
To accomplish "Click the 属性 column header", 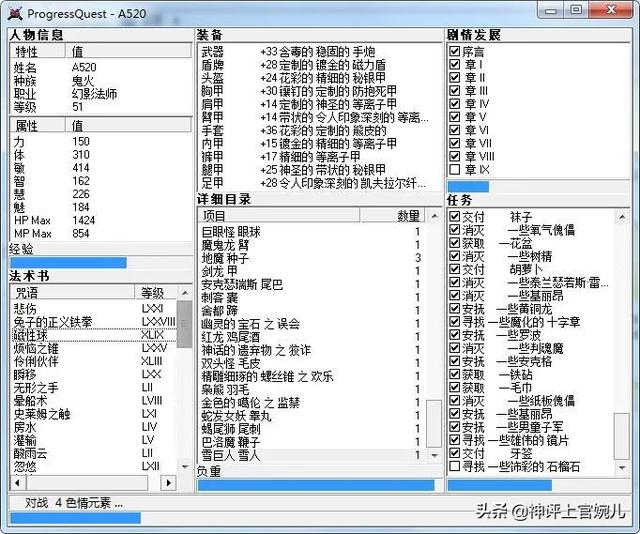I will pyautogui.click(x=38, y=125).
